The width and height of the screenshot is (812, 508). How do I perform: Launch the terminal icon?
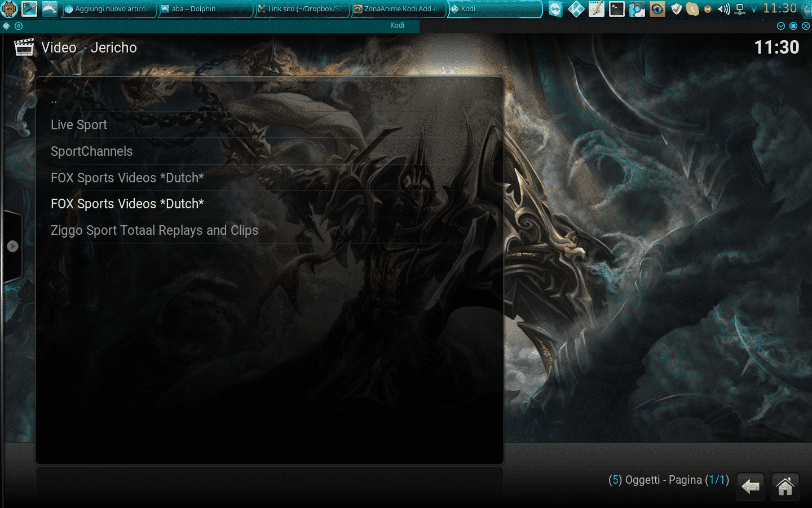pyautogui.click(x=617, y=9)
